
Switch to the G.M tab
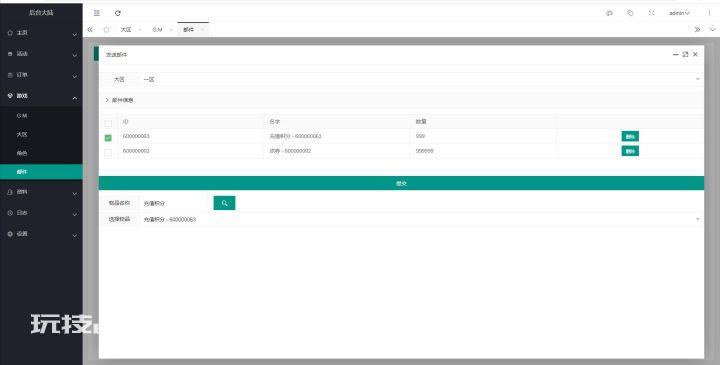click(x=158, y=29)
